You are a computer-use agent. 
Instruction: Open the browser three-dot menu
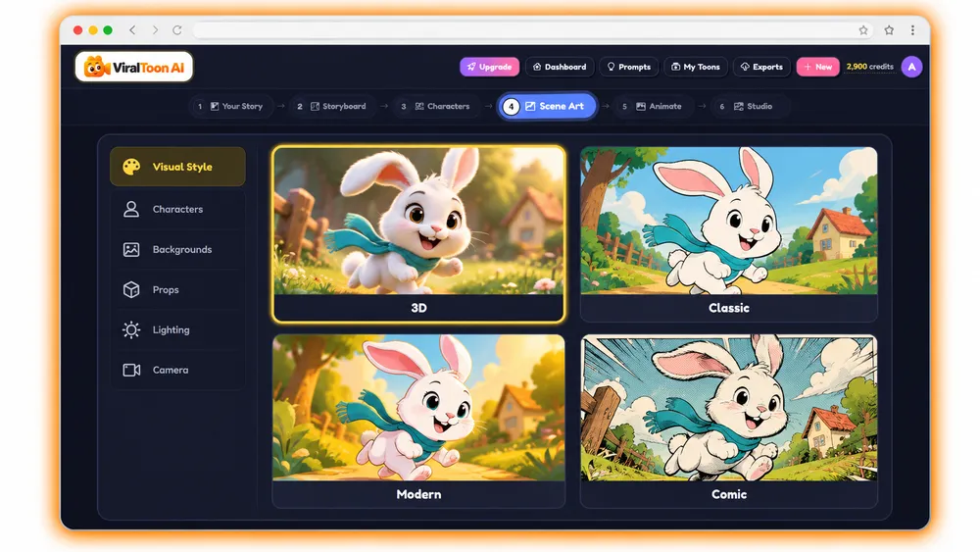912,30
